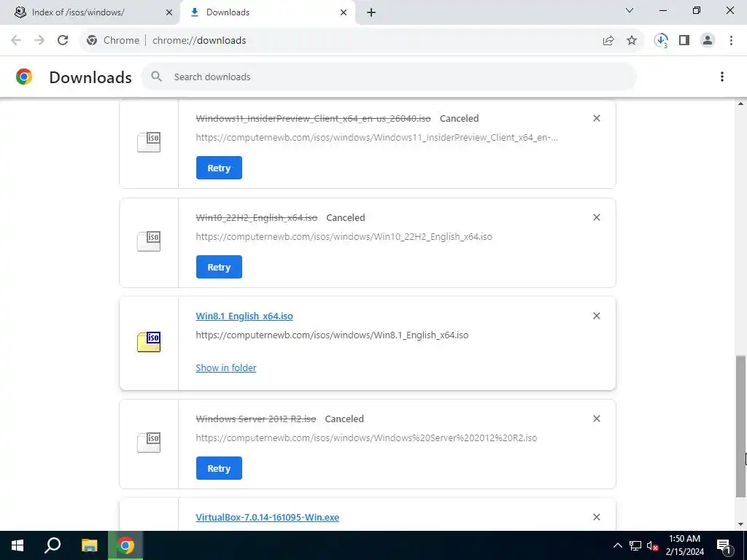
Task: Go forward with the browser forward arrow
Action: [39, 40]
